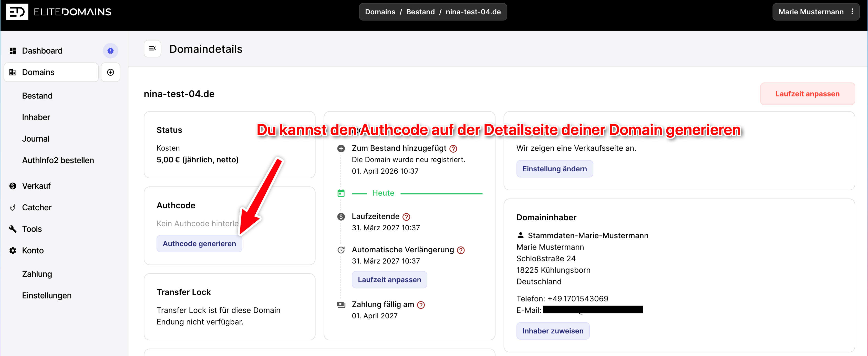Screen dimensions: 868x356
Task: Click the Domains building icon
Action: tap(13, 72)
